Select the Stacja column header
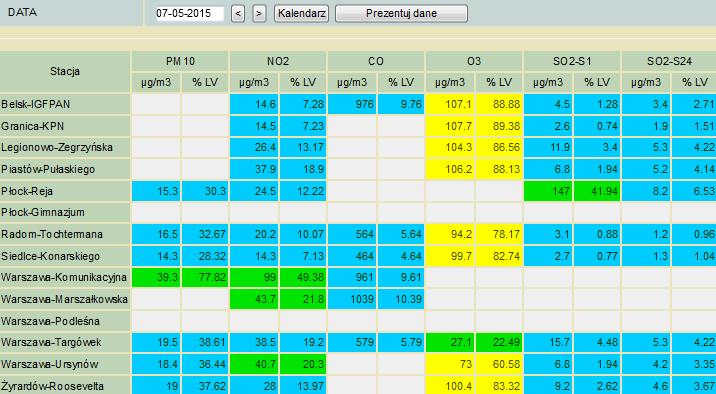 pyautogui.click(x=65, y=71)
